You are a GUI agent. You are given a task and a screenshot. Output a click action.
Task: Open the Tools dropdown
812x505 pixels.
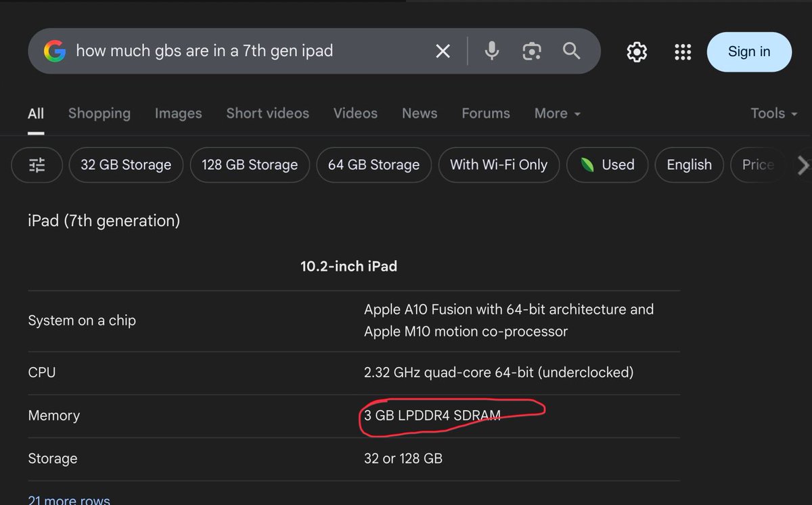pos(774,114)
